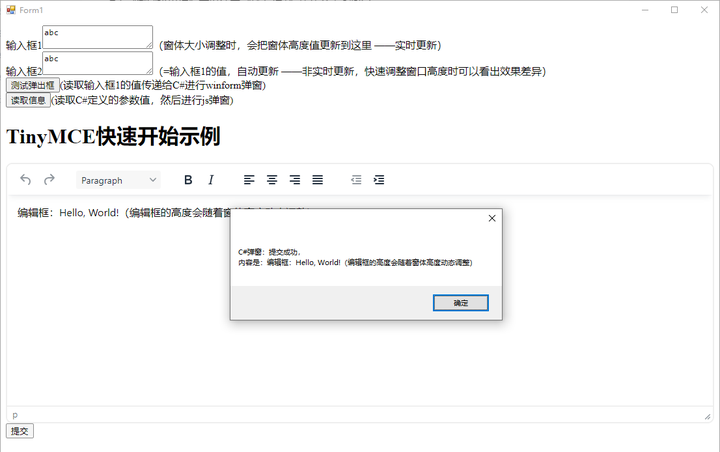Click the 'p' element path in status bar
Screen dimensions: 720x452
[15, 415]
